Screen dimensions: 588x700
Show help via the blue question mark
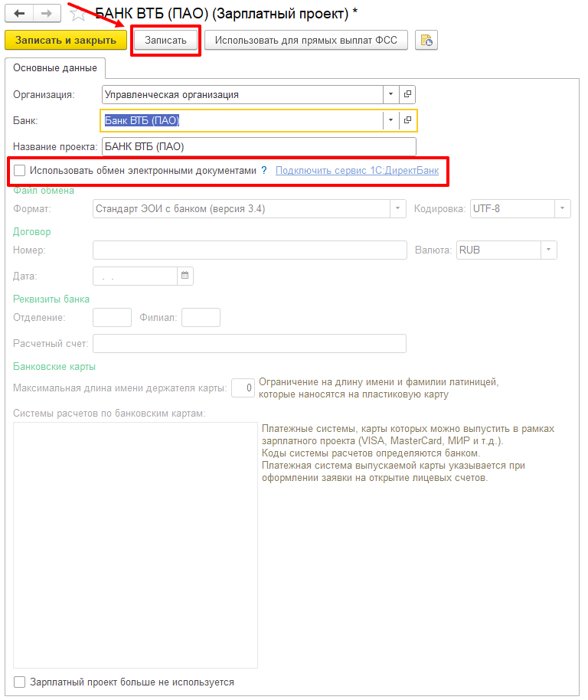pyautogui.click(x=264, y=171)
